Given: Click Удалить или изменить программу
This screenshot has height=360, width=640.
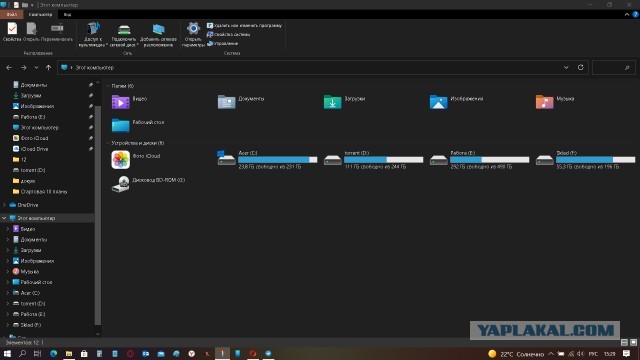Looking at the screenshot, I should pyautogui.click(x=244, y=25).
